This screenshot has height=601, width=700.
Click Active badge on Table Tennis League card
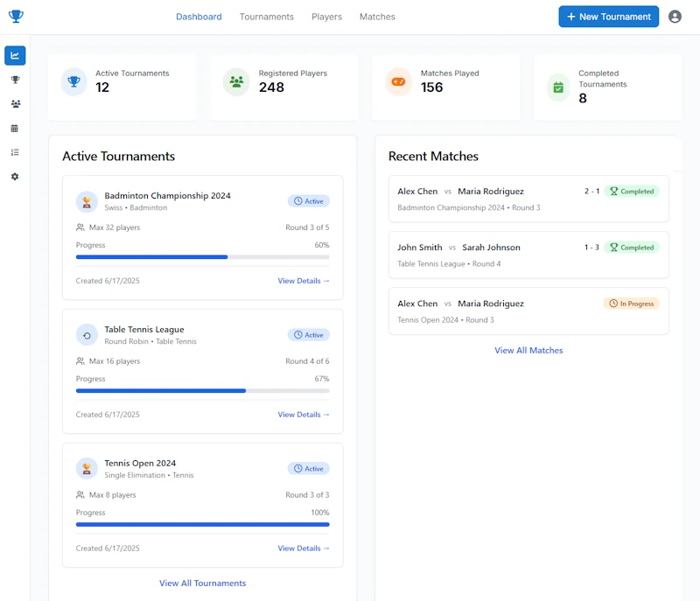pos(309,335)
